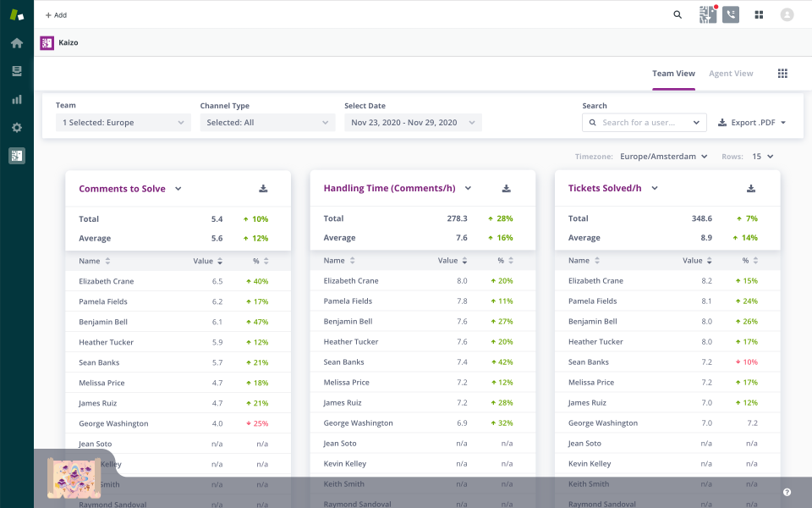812x508 pixels.
Task: Open the Reporting bar chart icon
Action: (x=17, y=99)
